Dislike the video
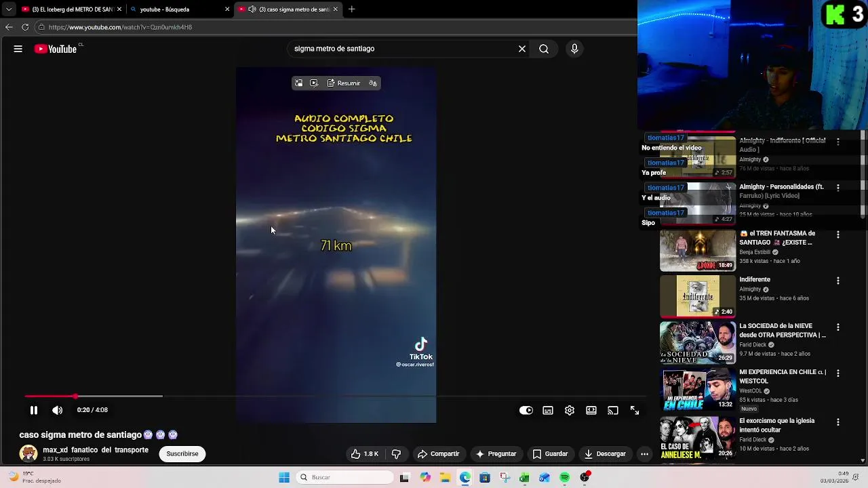 click(396, 454)
